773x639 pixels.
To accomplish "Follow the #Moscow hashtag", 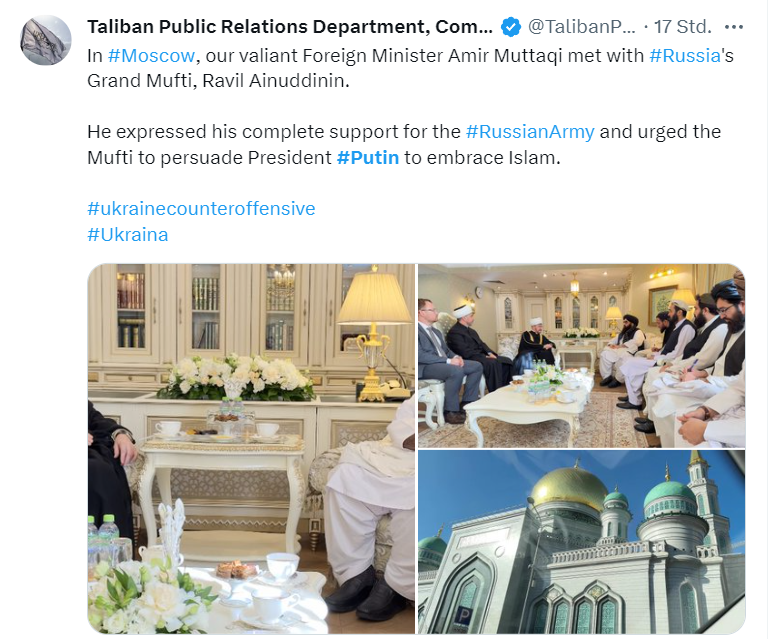I will coord(151,56).
